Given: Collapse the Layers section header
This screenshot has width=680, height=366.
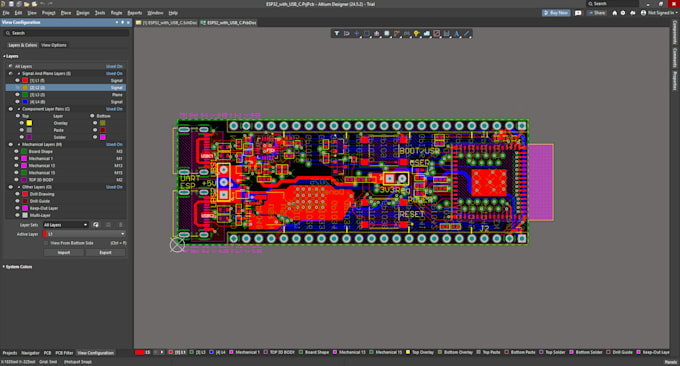Looking at the screenshot, I should [4, 56].
